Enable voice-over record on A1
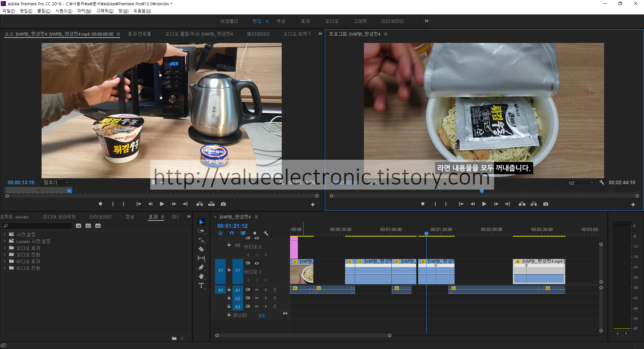The width and height of the screenshot is (644, 349). 275,290
